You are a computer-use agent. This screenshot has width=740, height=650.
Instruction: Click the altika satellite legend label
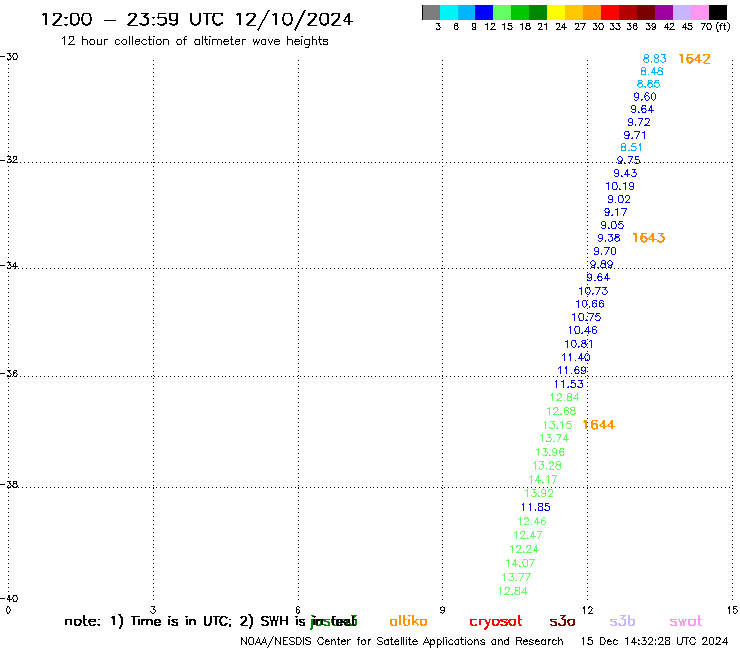coord(408,621)
